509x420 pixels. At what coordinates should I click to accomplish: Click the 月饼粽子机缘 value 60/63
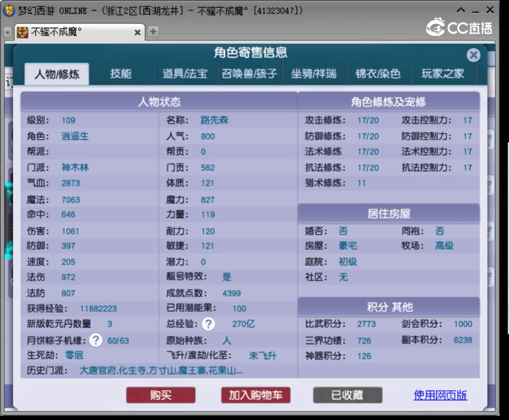[118, 340]
